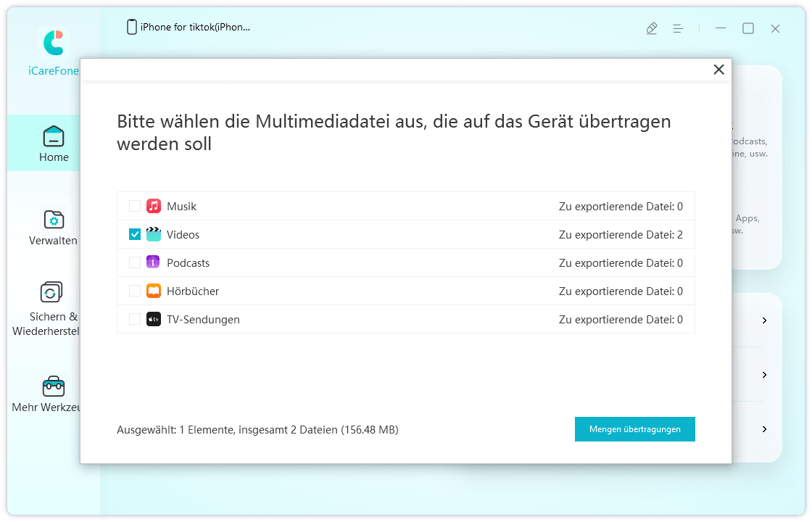Check the Musik checkbox
Image resolution: width=812 pixels, height=522 pixels.
click(x=135, y=206)
